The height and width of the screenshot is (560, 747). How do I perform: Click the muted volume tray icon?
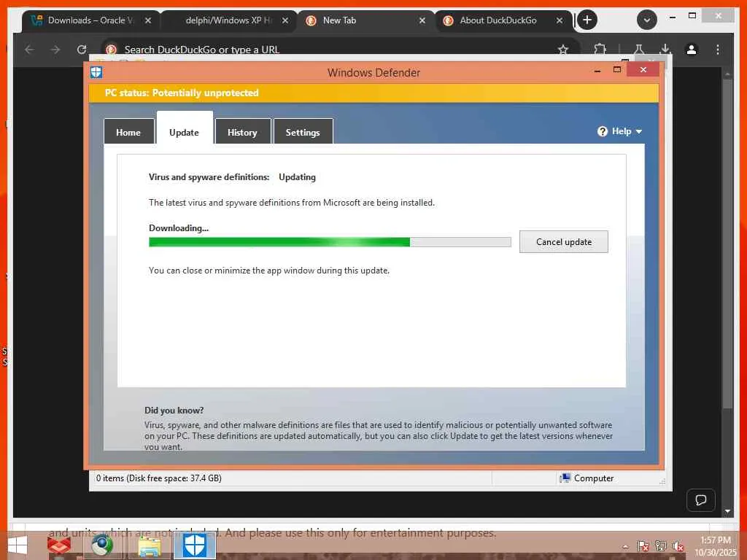[678, 547]
